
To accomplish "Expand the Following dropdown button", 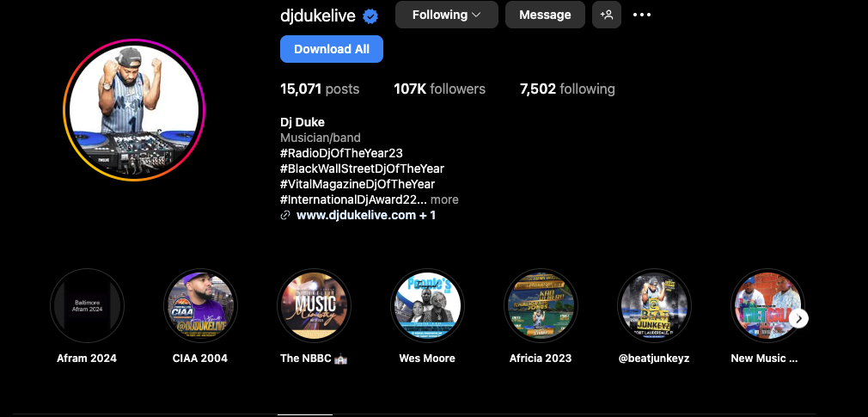I will (x=447, y=15).
